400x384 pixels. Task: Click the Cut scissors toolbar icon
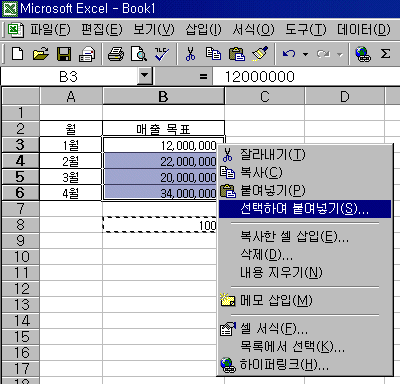(190, 53)
